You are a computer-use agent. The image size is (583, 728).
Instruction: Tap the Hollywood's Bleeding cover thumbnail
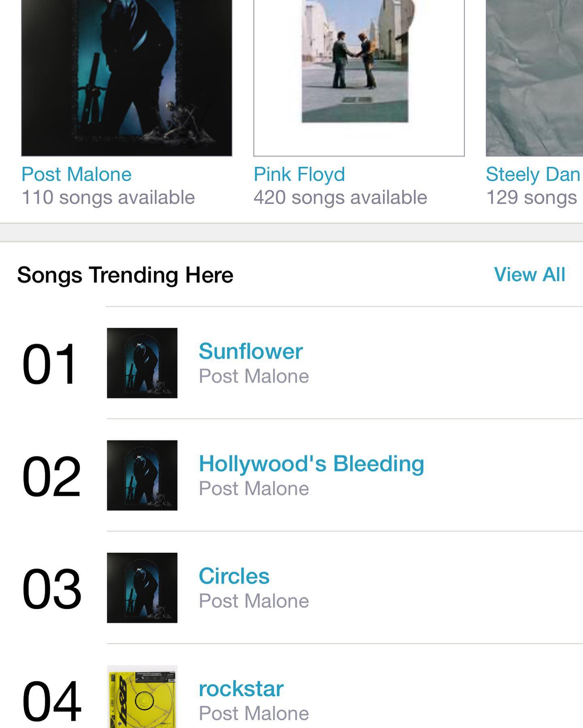pyautogui.click(x=142, y=475)
